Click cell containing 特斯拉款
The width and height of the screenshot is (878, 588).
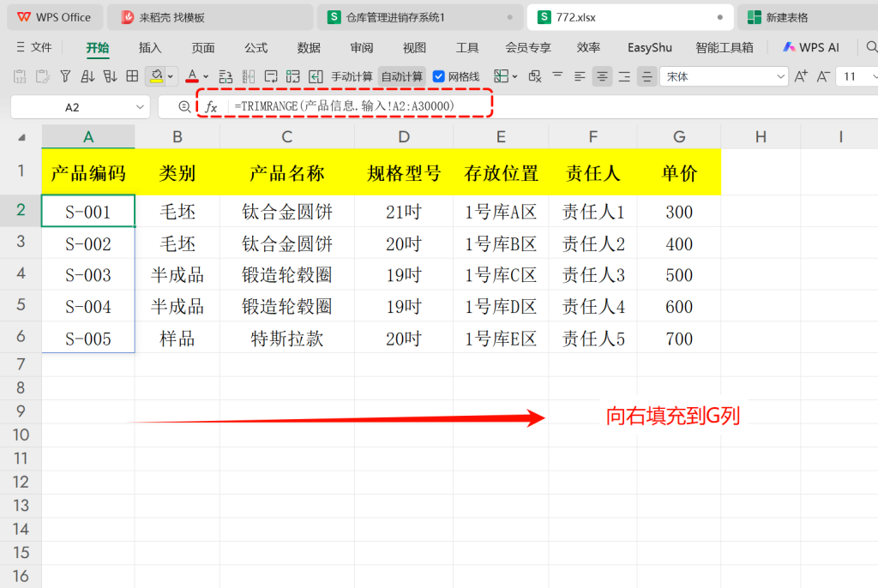click(286, 339)
